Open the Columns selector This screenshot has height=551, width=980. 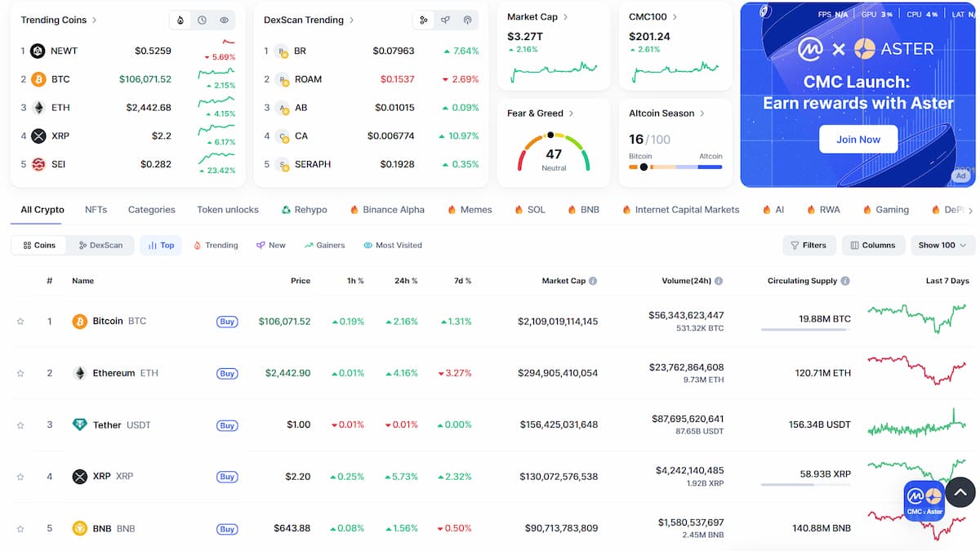(x=872, y=245)
